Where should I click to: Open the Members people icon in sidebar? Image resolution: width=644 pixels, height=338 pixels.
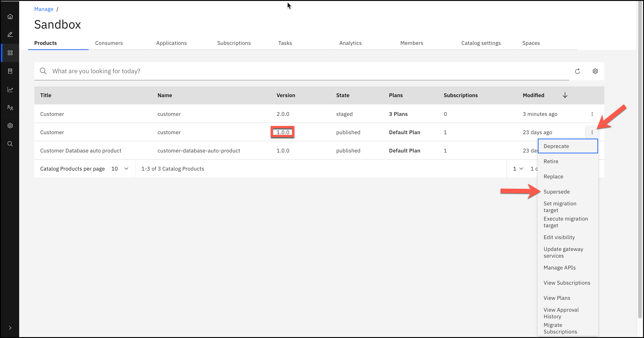click(10, 108)
